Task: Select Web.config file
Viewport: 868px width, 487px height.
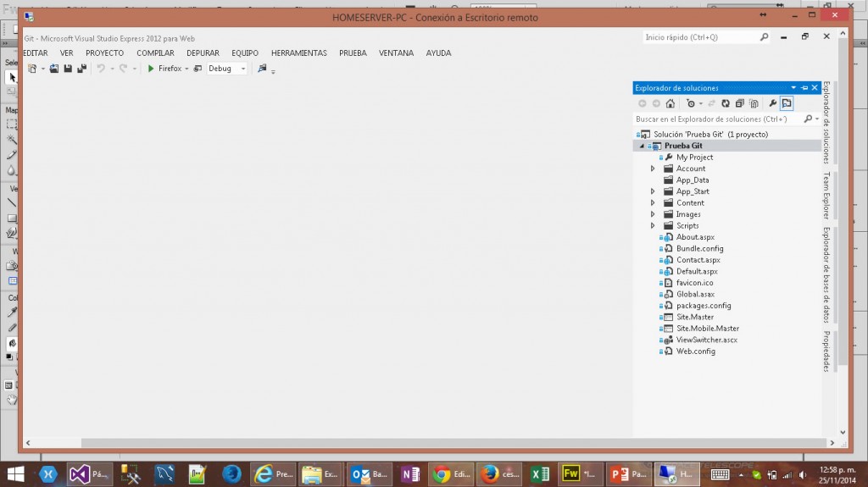Action: 695,351
